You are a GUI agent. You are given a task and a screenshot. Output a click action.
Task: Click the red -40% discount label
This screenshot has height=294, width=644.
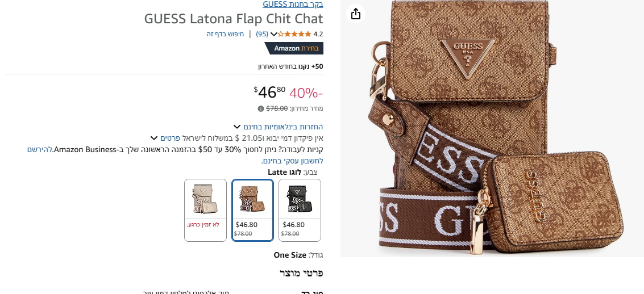pyautogui.click(x=306, y=93)
